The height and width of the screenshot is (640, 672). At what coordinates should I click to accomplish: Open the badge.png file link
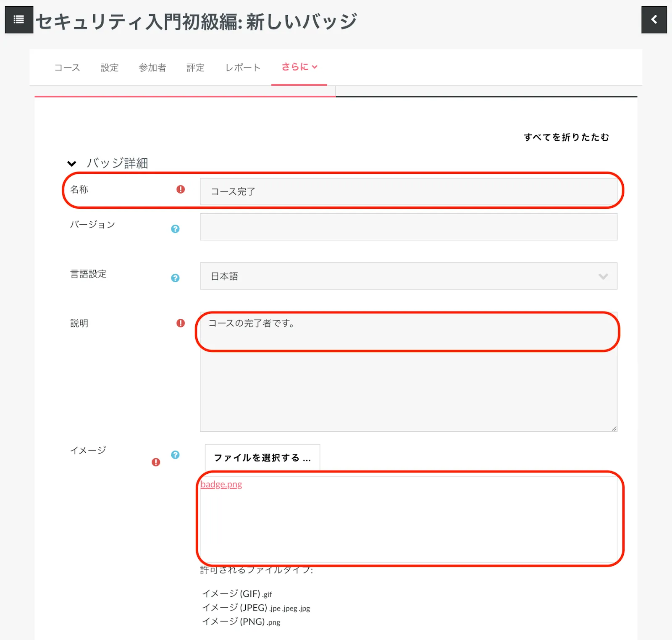pos(221,484)
